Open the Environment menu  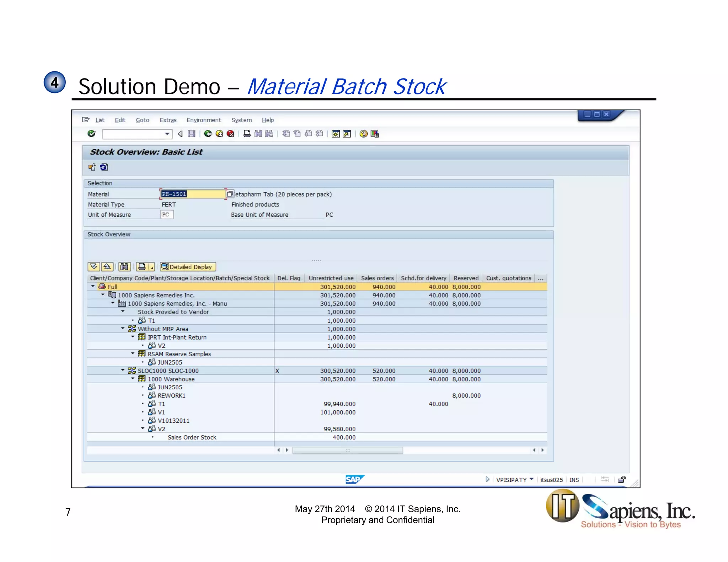[x=204, y=120]
